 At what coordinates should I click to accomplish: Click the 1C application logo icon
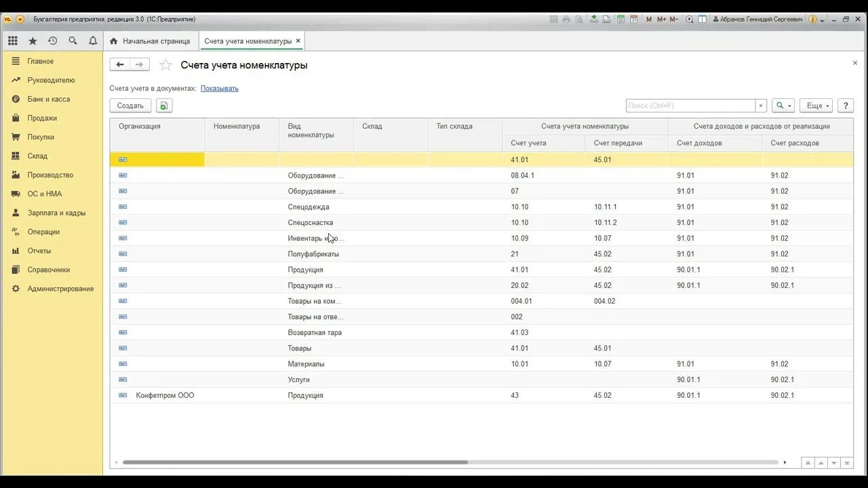(8, 20)
